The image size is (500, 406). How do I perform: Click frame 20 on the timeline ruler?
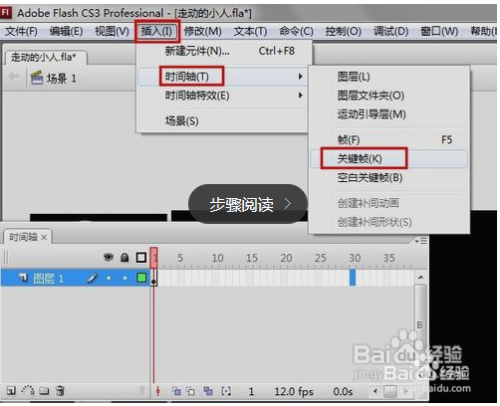click(x=286, y=258)
